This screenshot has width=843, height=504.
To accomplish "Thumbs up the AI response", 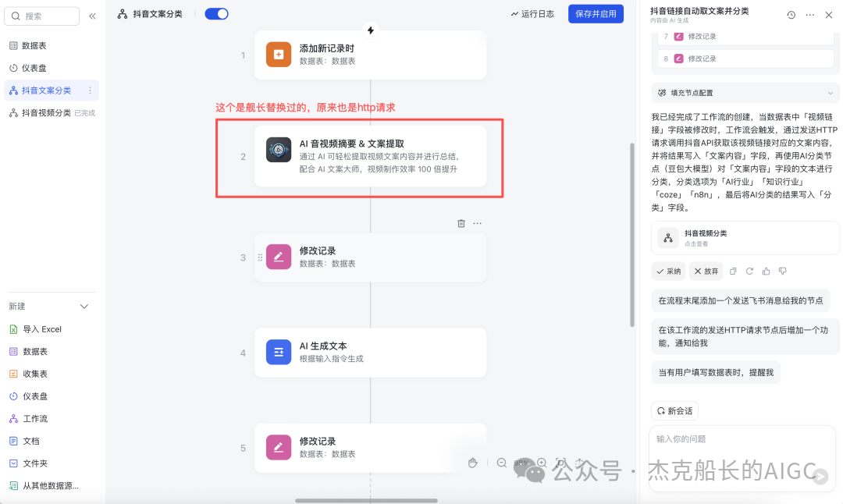I will tap(767, 272).
